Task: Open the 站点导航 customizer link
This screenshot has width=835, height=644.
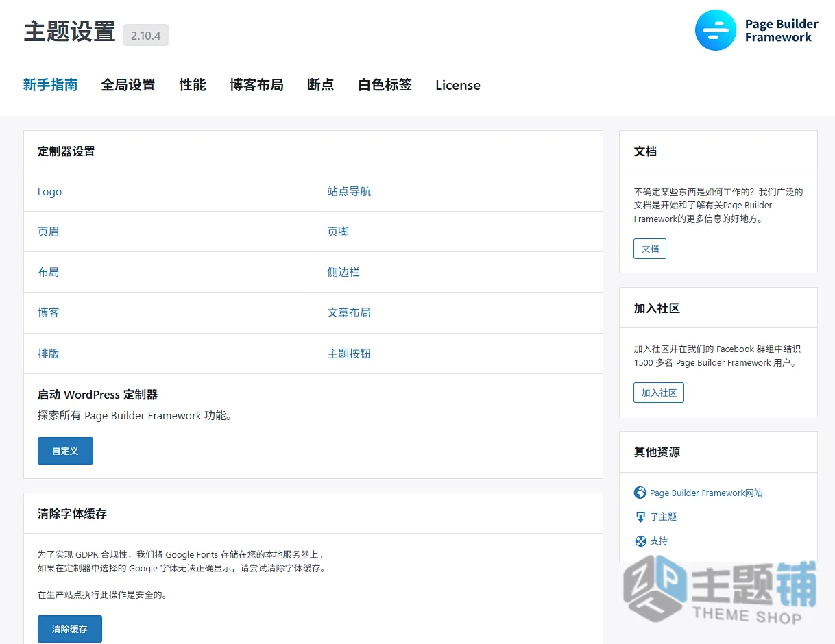Action: coord(349,191)
